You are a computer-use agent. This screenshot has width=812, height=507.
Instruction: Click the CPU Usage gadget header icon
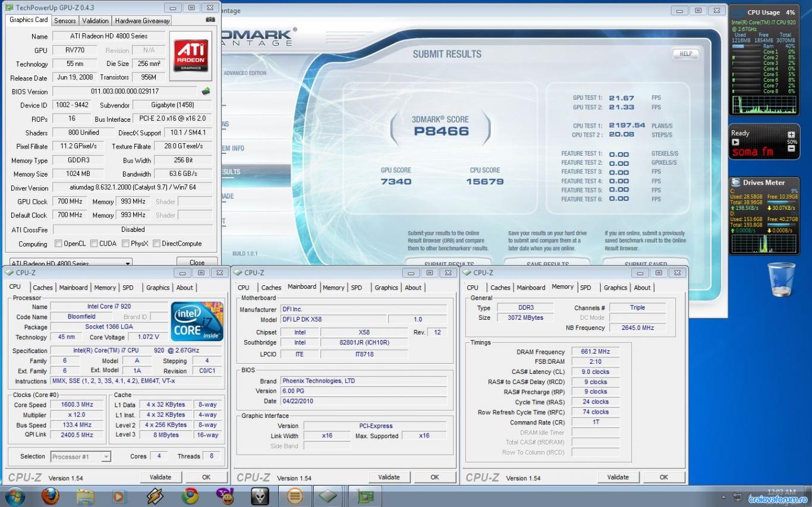(x=738, y=12)
